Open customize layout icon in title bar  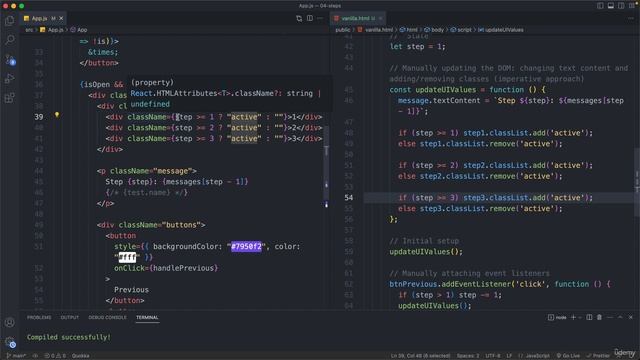631,6
